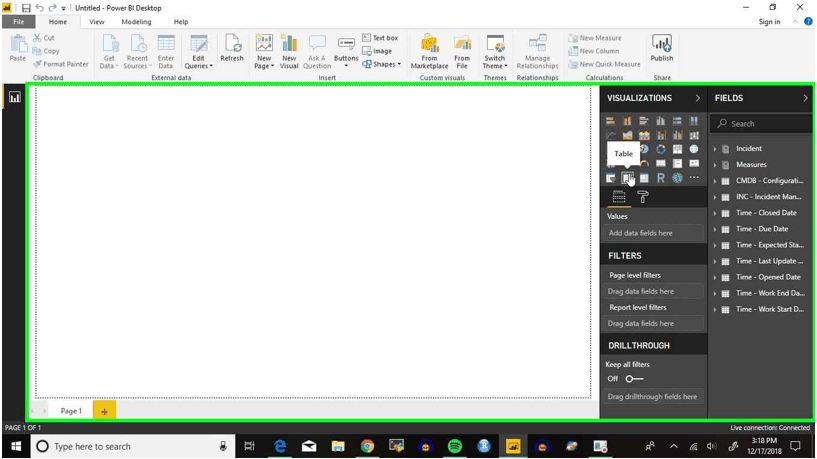Open Microsoft Edge from taskbar
Screen dimensions: 817x459
280,446
